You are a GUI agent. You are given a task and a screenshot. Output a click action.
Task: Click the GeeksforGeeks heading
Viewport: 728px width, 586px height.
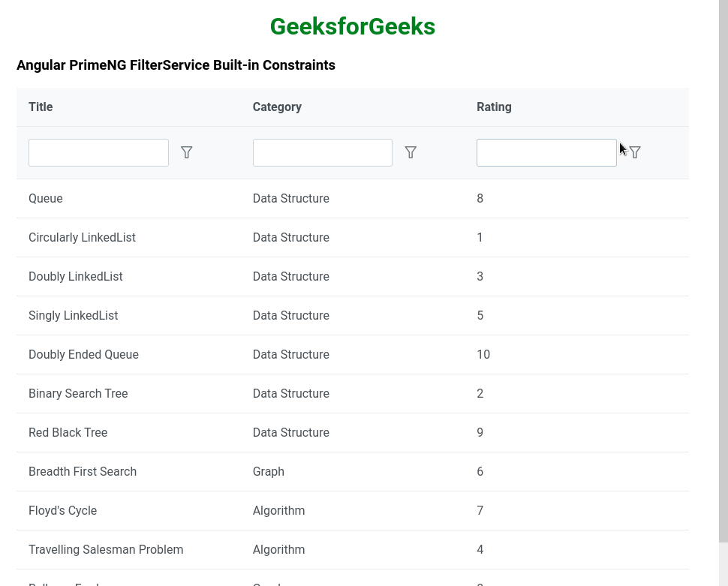tap(352, 26)
